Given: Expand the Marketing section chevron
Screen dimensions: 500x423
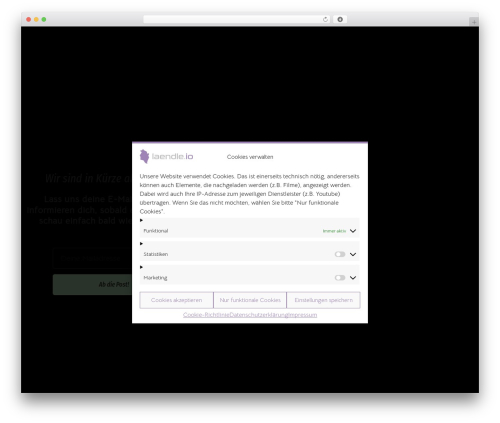Looking at the screenshot, I should tap(353, 278).
